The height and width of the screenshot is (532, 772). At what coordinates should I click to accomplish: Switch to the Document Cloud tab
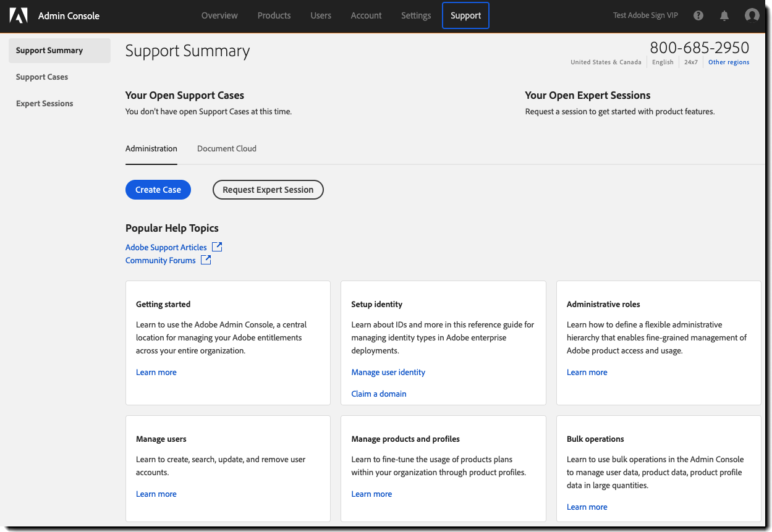226,148
